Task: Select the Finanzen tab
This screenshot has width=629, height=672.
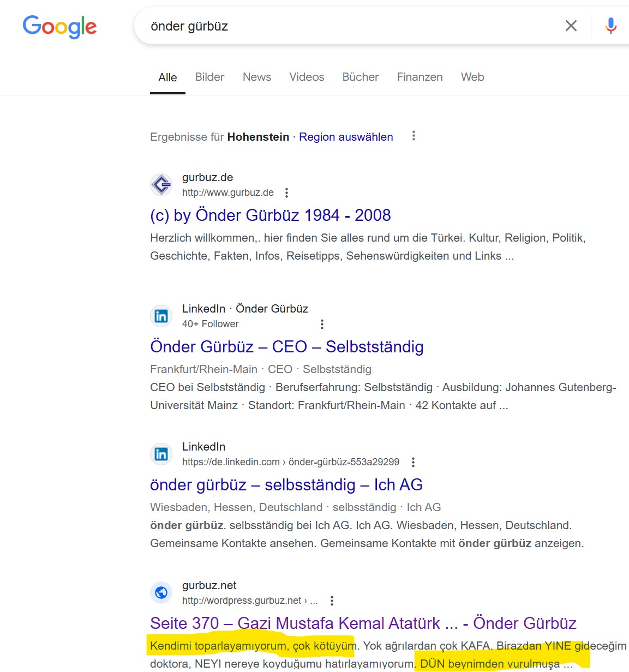Action: [420, 77]
